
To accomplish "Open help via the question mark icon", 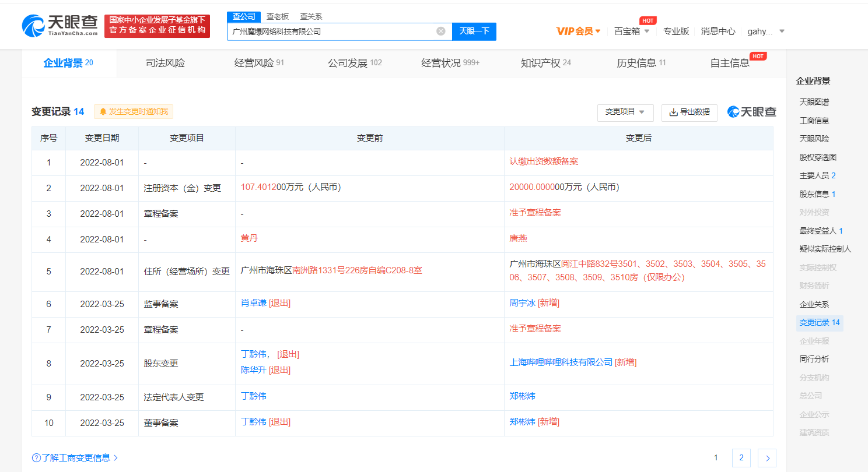I will 35,458.
